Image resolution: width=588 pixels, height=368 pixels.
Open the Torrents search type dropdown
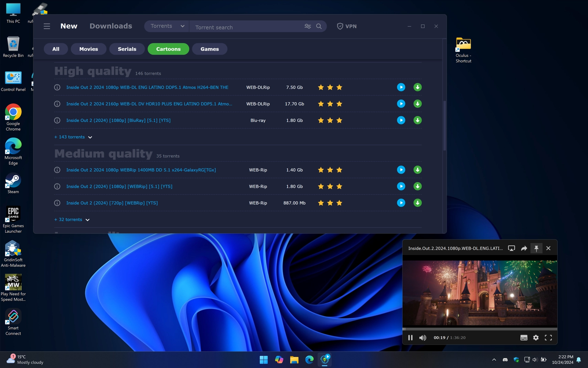click(x=167, y=26)
